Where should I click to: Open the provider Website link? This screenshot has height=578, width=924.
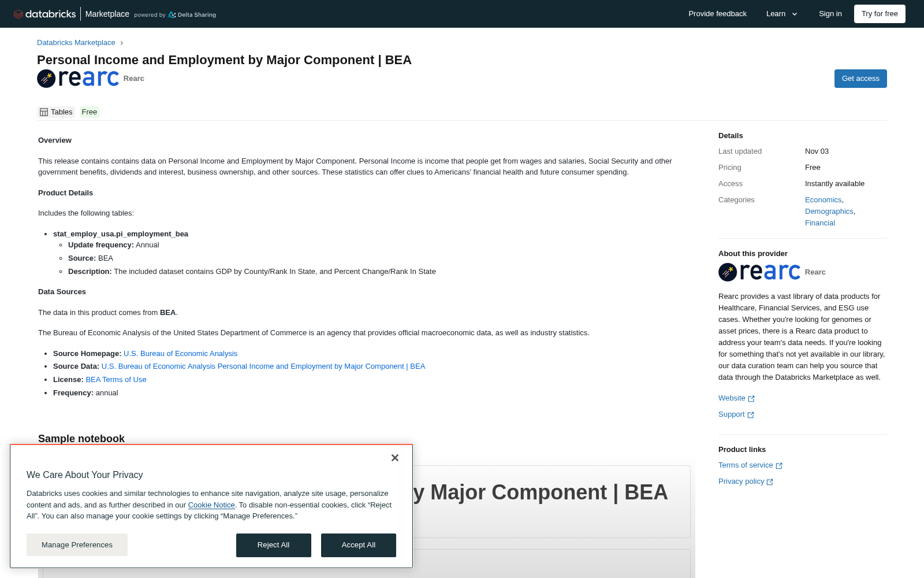coord(732,398)
